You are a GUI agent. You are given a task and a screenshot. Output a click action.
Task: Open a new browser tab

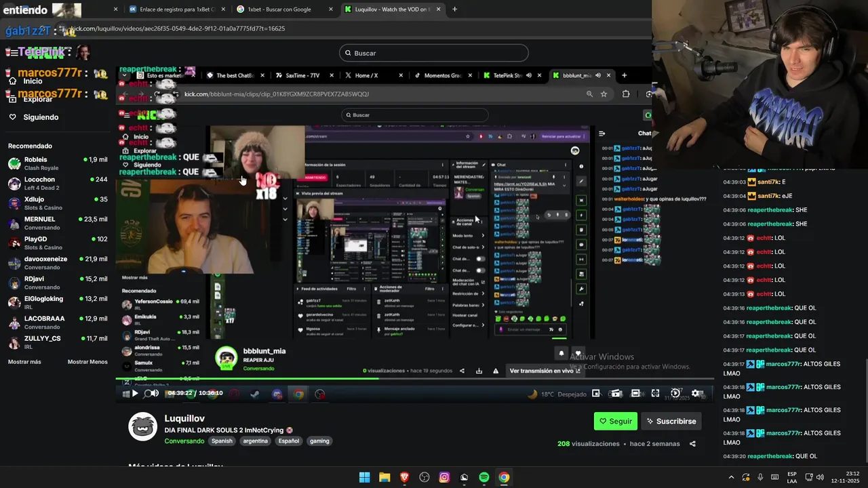click(454, 9)
